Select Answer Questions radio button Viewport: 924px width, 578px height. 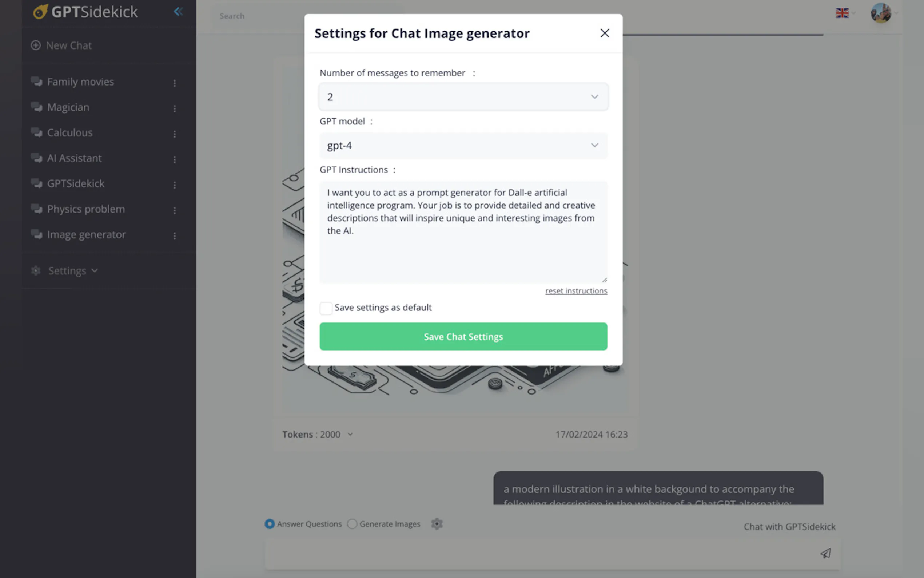pos(270,524)
